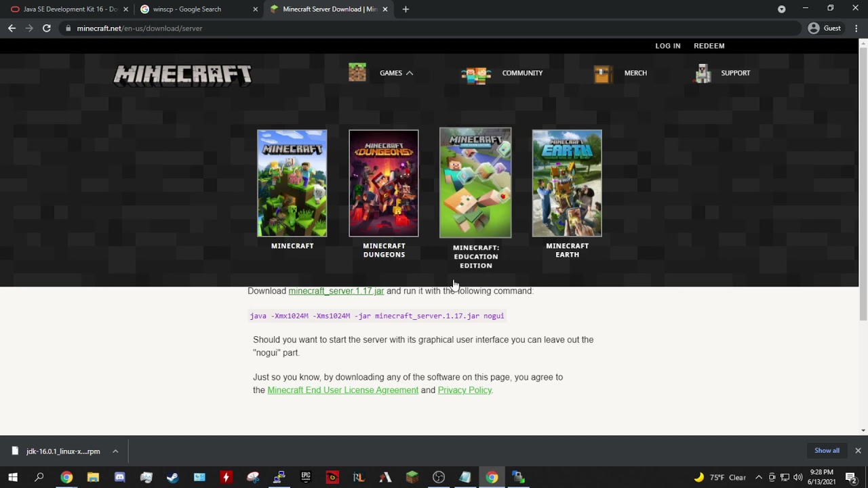Open Rocket League icon in taskbar
The width and height of the screenshot is (868, 488).
click(359, 477)
